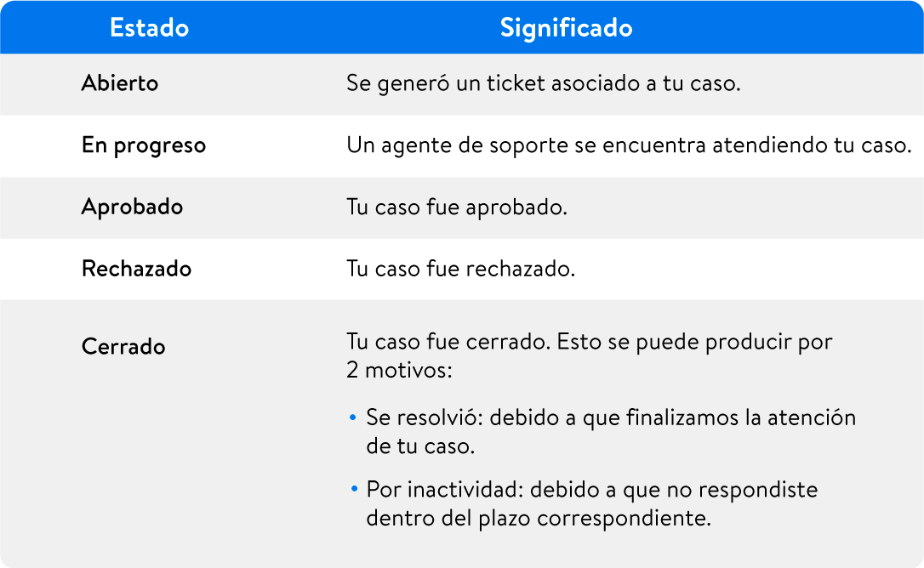Click 'dentro del plazo correspondiente.' line
This screenshot has height=568, width=924.
pos(539,519)
